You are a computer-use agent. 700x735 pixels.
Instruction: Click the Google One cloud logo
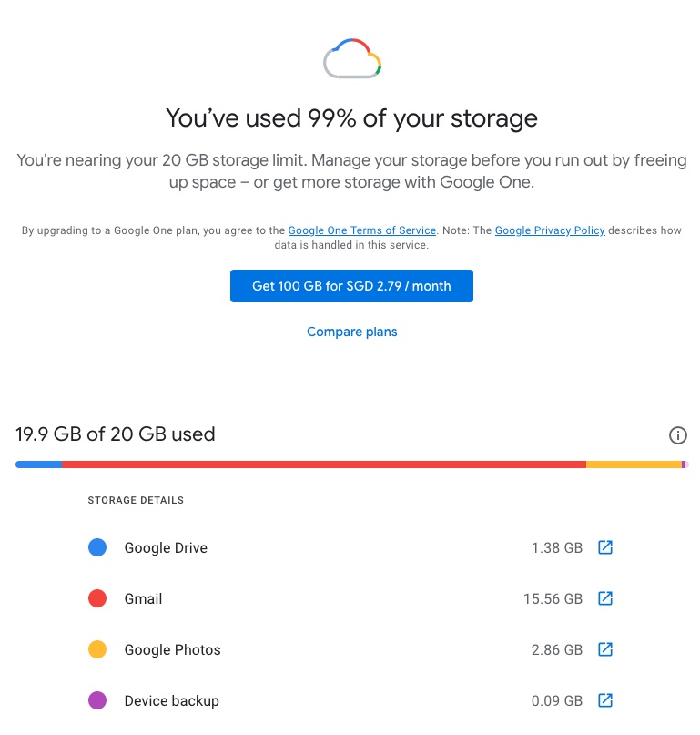[351, 59]
